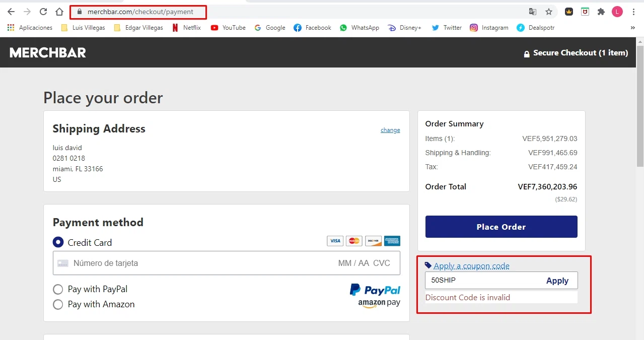
Task: Click the Order Total amount VEF7,360,203.96
Action: (548, 187)
